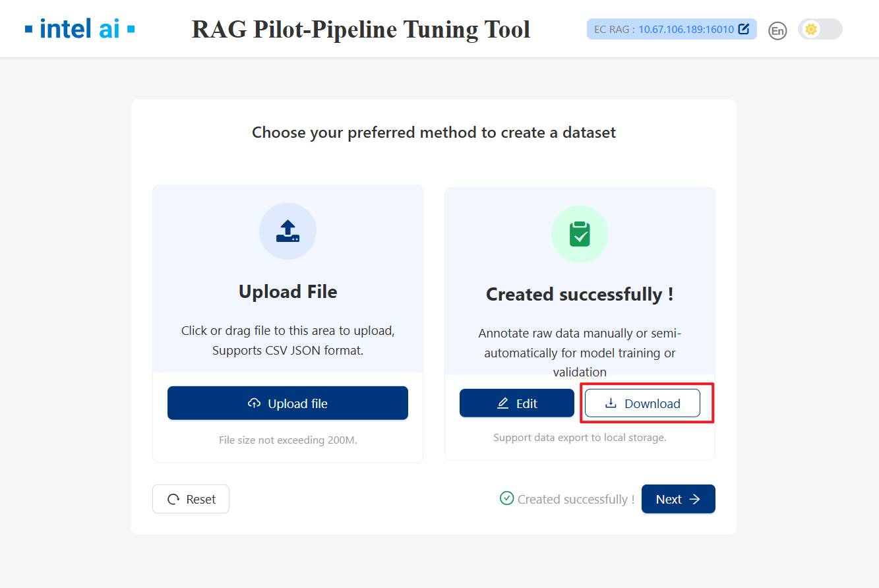Click the cloud icon in Upload file button

coord(254,403)
